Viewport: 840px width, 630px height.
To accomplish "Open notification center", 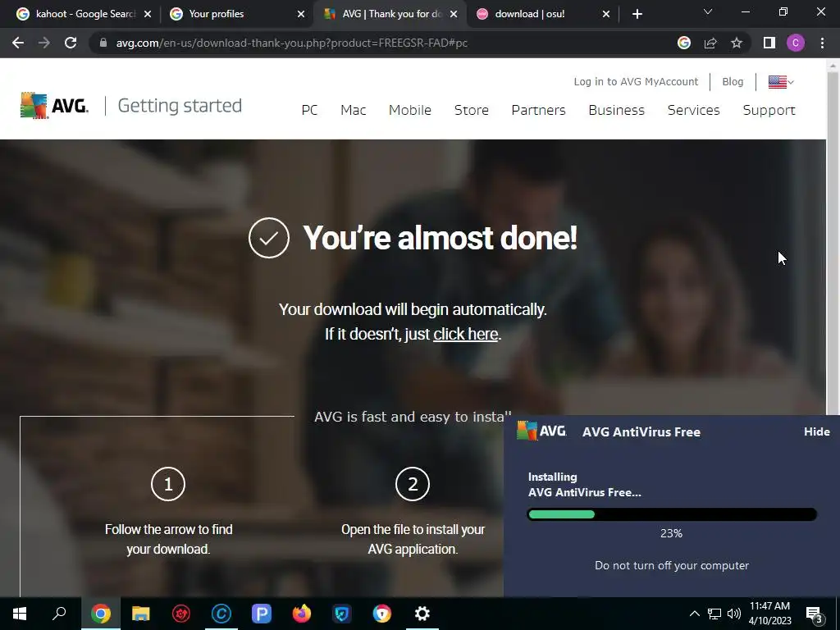I will [814, 614].
